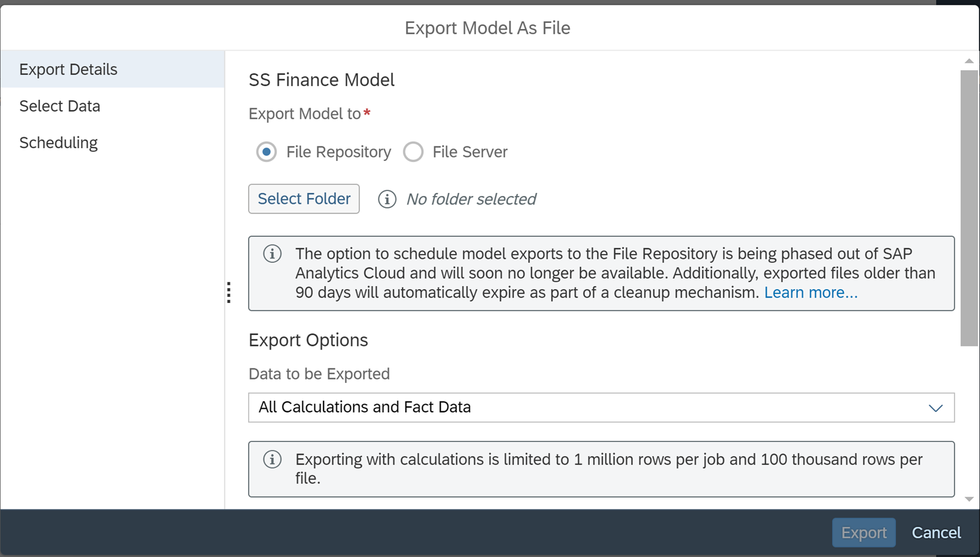Viewport: 980px width, 557px height.
Task: Click the Cancel button
Action: point(936,532)
